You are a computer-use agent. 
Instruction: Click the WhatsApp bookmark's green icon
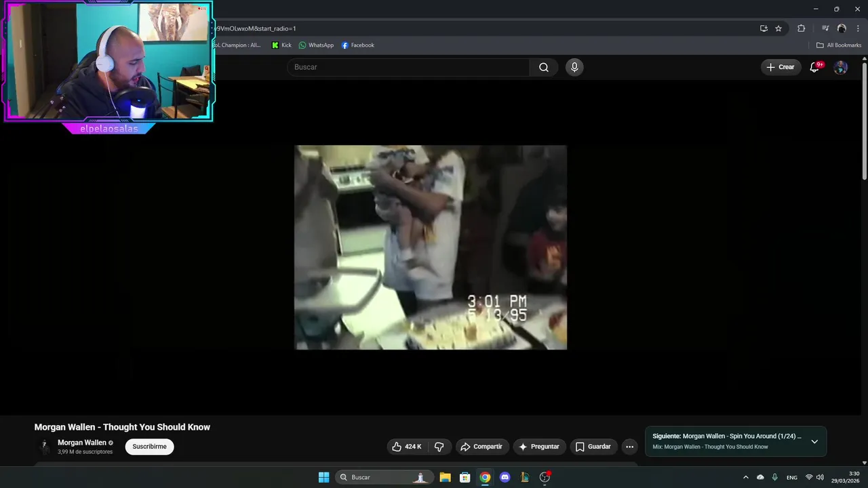(x=302, y=45)
